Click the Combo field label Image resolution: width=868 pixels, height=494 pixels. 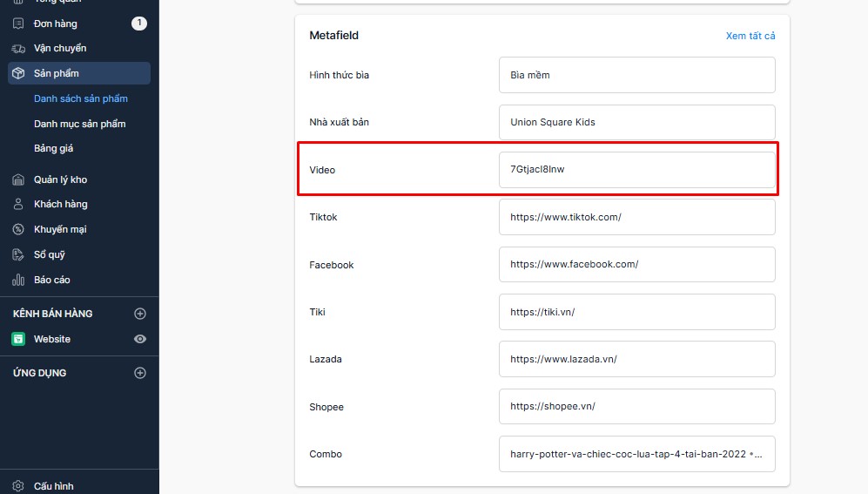click(326, 454)
